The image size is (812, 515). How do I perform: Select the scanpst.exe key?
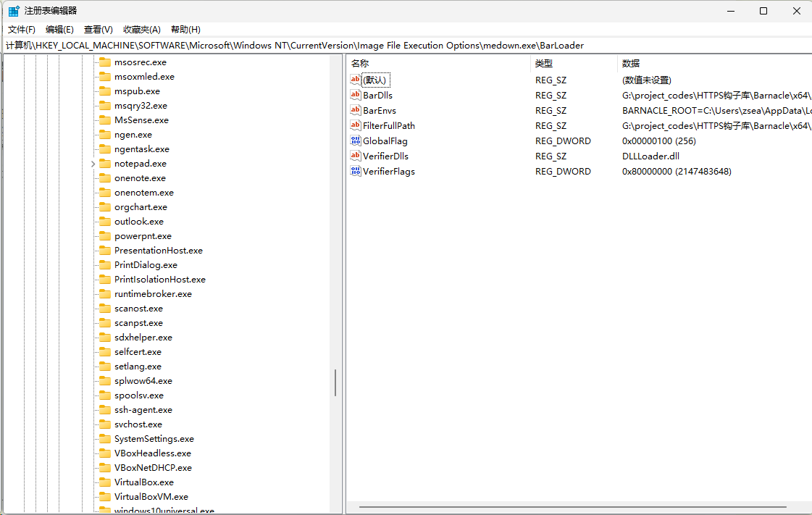coord(138,323)
